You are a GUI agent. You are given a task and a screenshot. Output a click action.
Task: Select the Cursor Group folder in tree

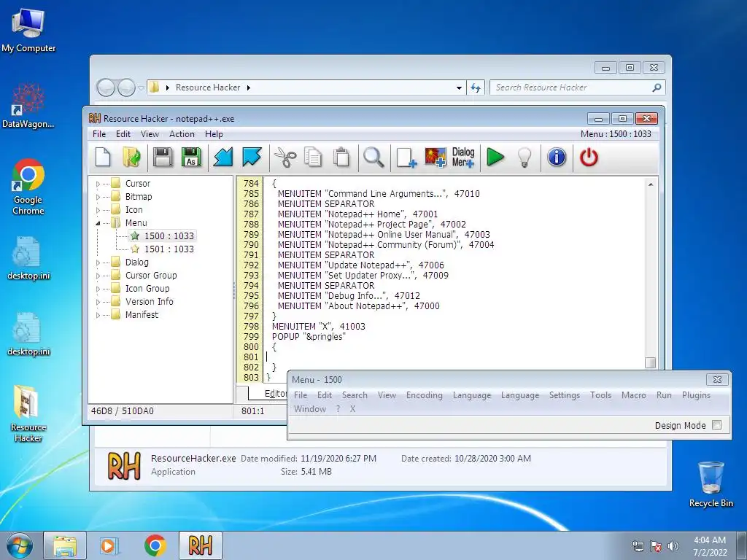coord(151,275)
